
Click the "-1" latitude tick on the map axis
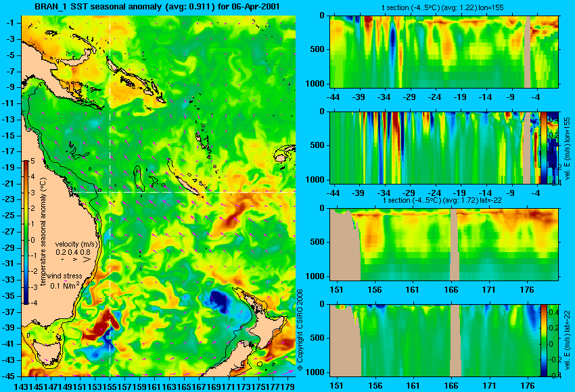click(11, 23)
